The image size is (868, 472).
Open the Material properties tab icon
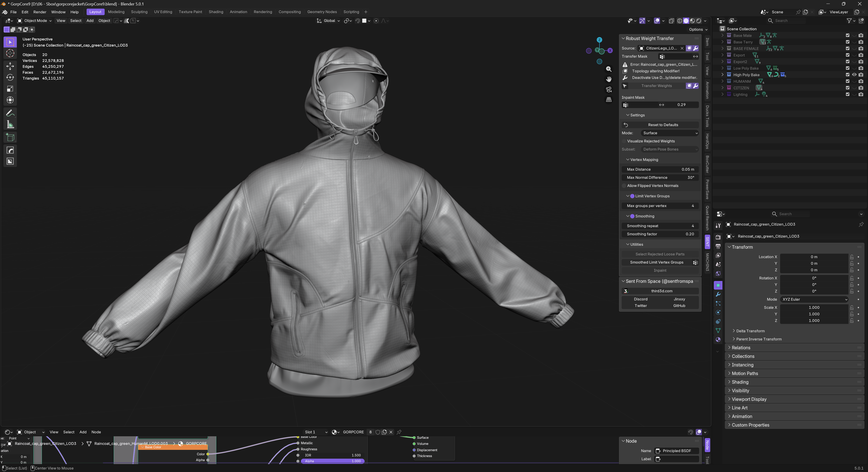click(x=718, y=340)
